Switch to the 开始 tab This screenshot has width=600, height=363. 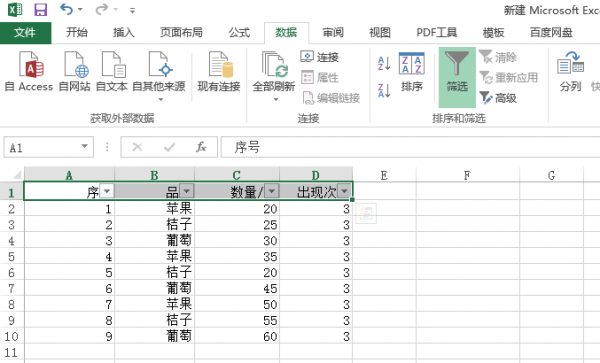[77, 33]
